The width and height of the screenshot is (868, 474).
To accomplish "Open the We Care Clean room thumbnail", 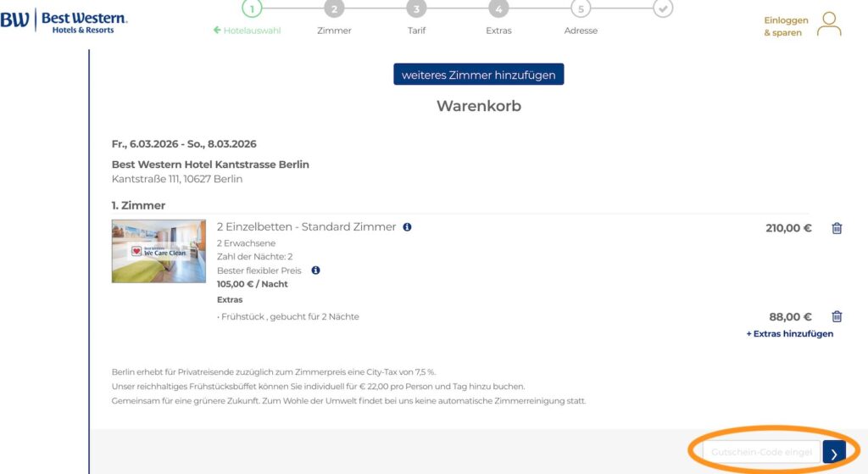I will [159, 251].
